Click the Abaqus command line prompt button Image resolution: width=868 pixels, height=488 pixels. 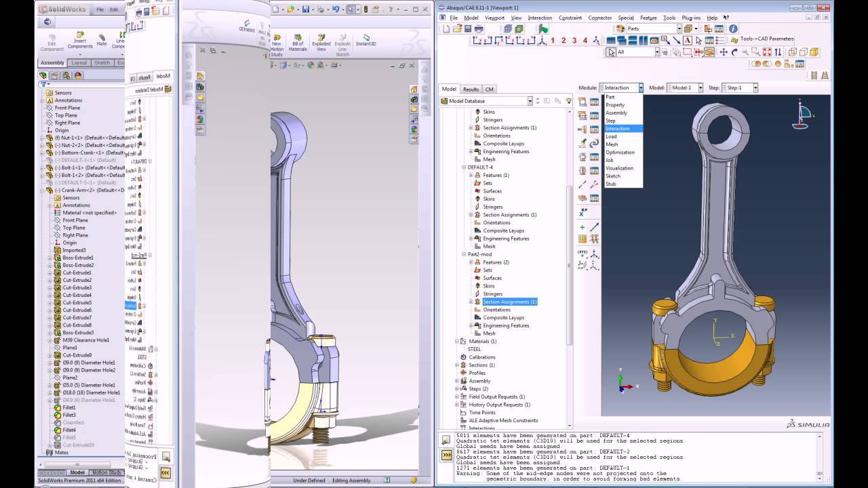(446, 455)
